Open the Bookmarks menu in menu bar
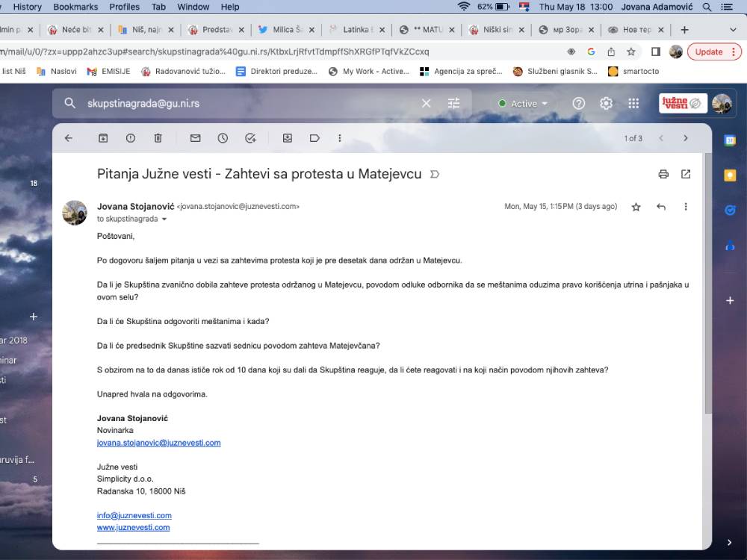The width and height of the screenshot is (747, 560). point(75,7)
